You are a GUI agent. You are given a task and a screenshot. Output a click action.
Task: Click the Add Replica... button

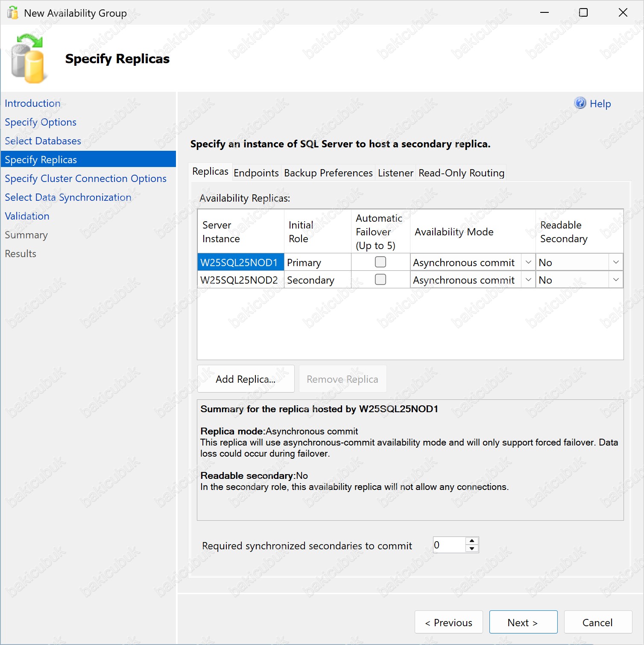[x=246, y=379]
